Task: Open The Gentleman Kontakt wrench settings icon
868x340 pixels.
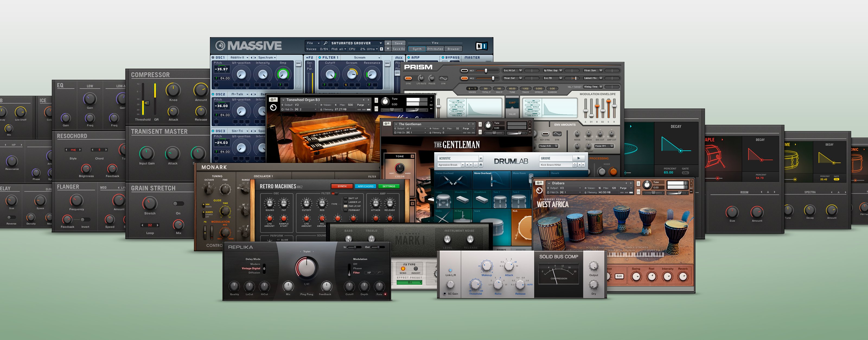Action: click(387, 124)
